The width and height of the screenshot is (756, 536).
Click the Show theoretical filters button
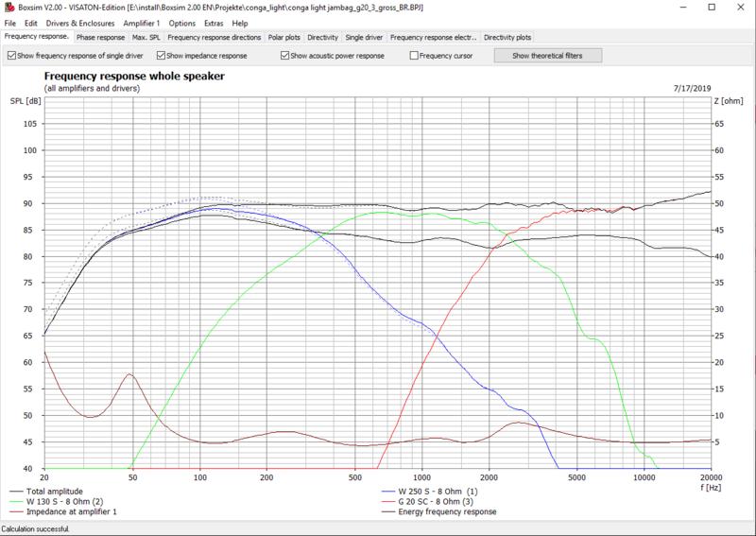point(548,56)
